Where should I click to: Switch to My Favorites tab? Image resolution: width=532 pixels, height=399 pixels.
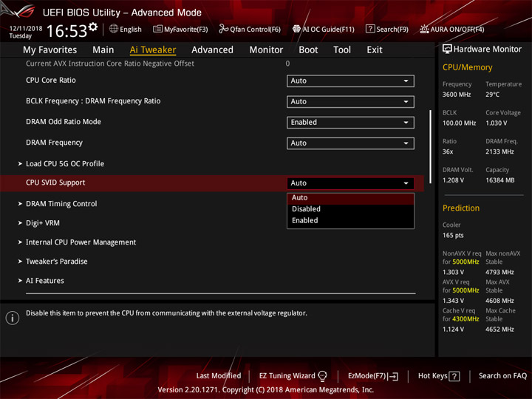click(50, 50)
